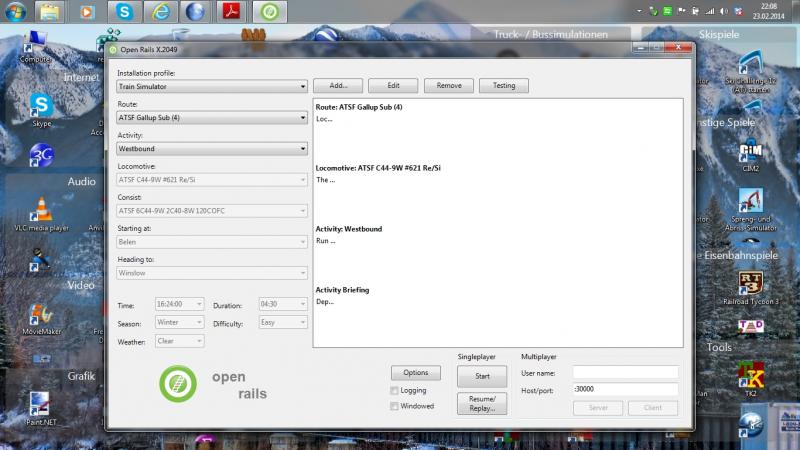Open Adobe Reader from the taskbar
Screen dimensions: 800x450
[231, 11]
